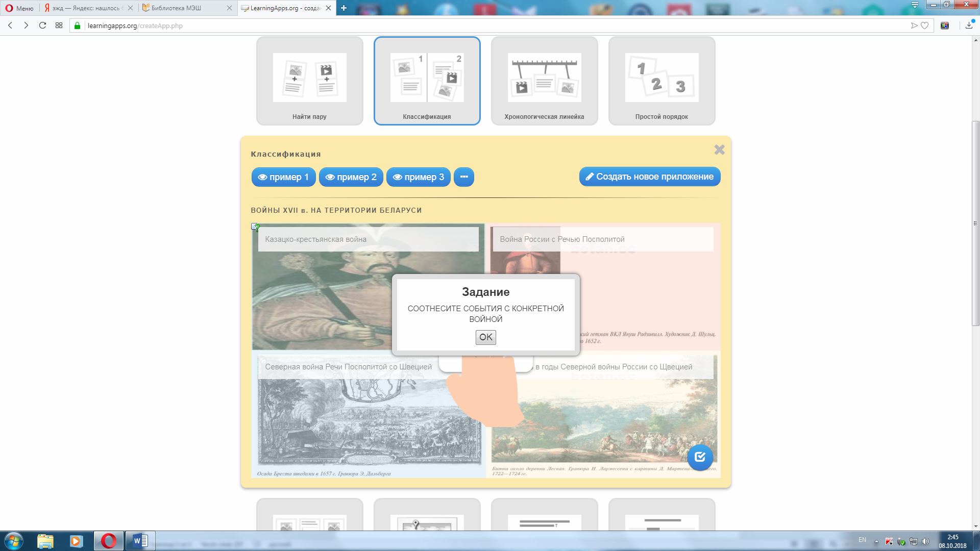Switch to the Библиотека МЭШ tab

[187, 8]
